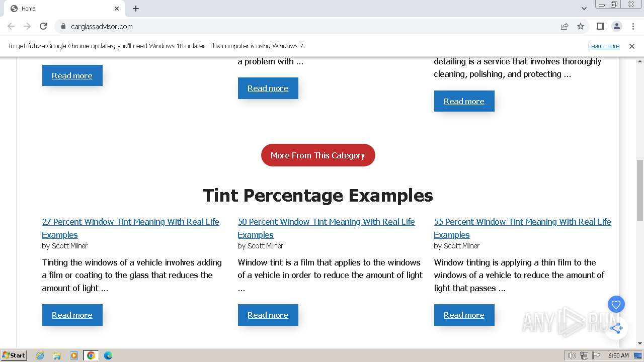This screenshot has width=644, height=362.
Task: Open 55 Percent Window Tint Meaning article
Action: [522, 228]
